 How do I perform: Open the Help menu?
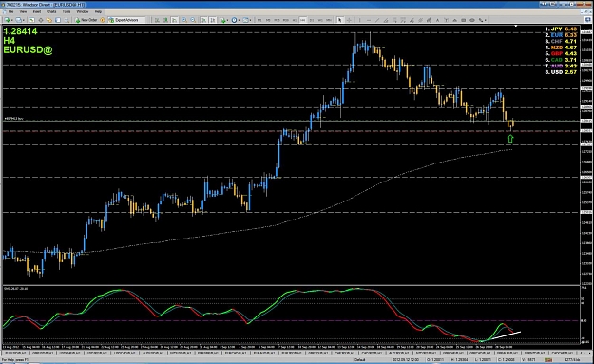(x=98, y=11)
